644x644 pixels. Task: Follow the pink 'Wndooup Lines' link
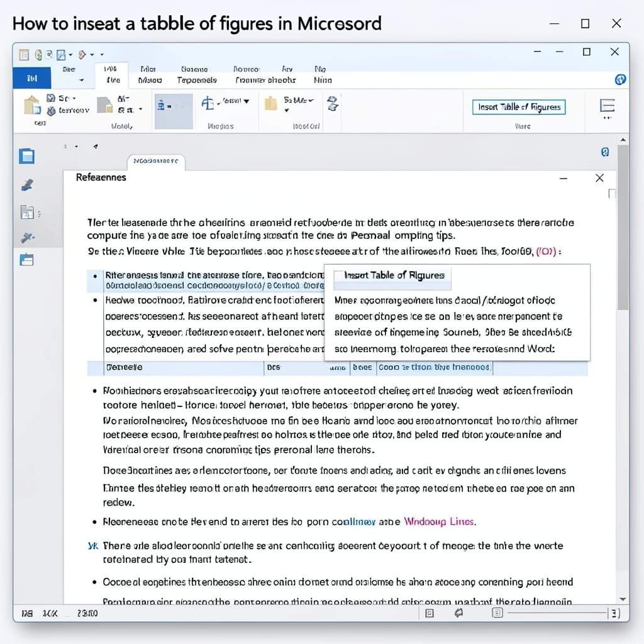[x=439, y=521]
